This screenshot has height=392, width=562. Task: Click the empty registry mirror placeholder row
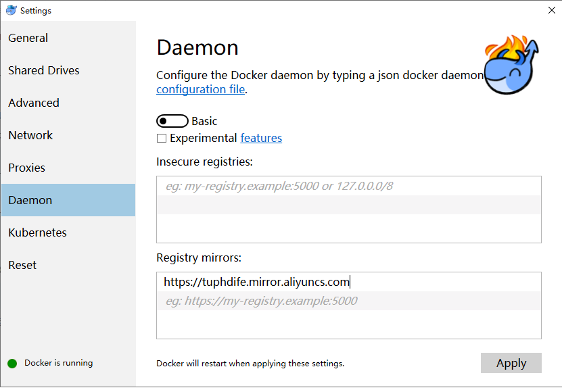click(348, 301)
